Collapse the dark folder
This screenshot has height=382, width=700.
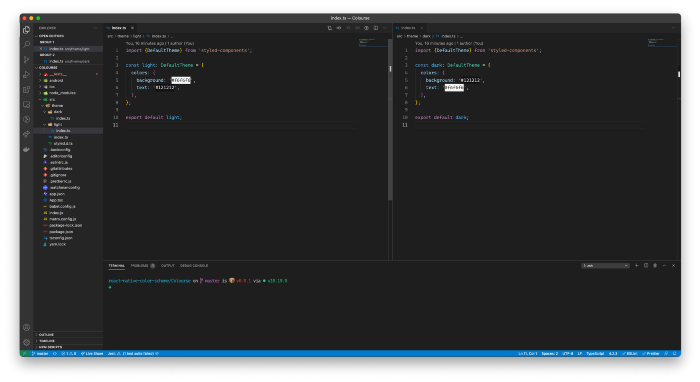[68, 112]
